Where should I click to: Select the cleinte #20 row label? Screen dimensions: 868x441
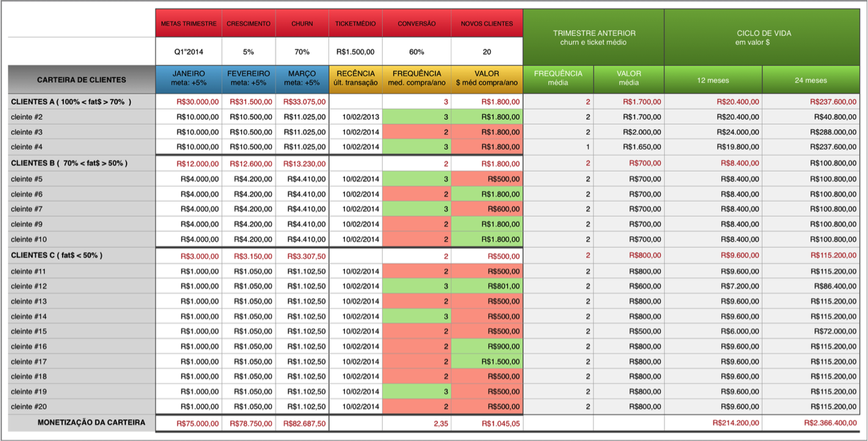coord(82,407)
